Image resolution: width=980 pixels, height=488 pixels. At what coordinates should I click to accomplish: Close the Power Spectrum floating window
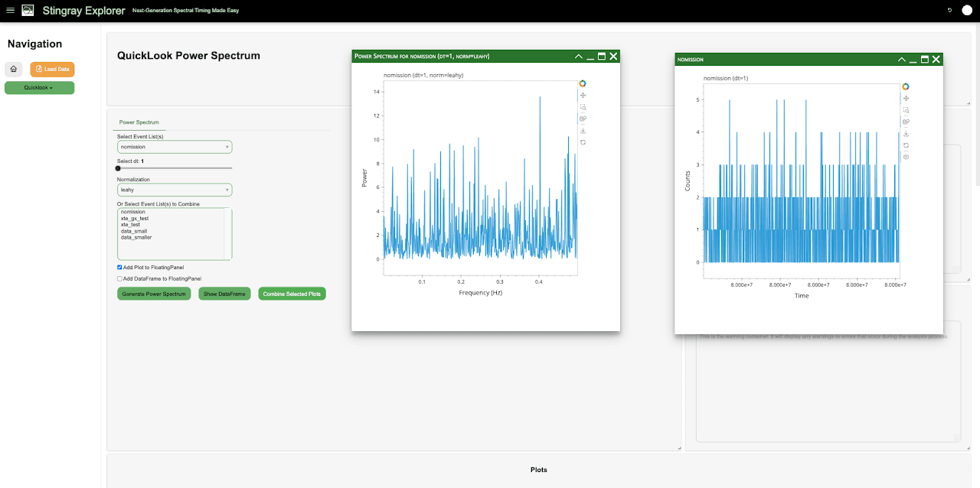click(613, 56)
